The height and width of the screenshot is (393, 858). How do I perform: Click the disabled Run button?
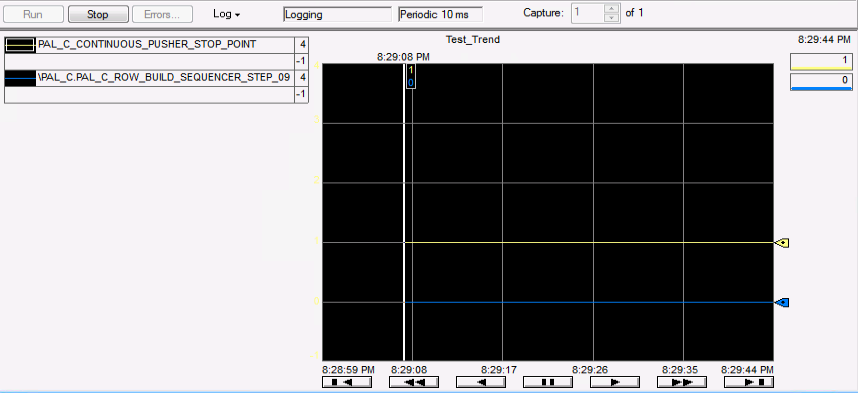coord(33,14)
